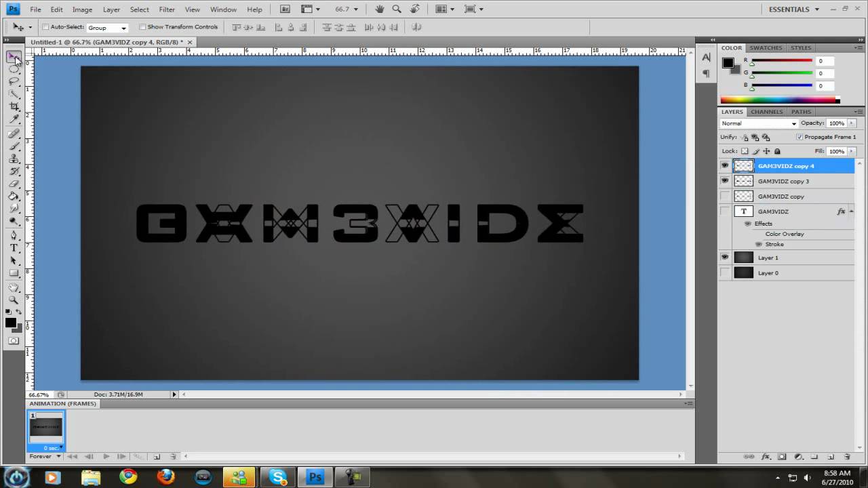Select the Rectangle shape tool

pyautogui.click(x=14, y=273)
